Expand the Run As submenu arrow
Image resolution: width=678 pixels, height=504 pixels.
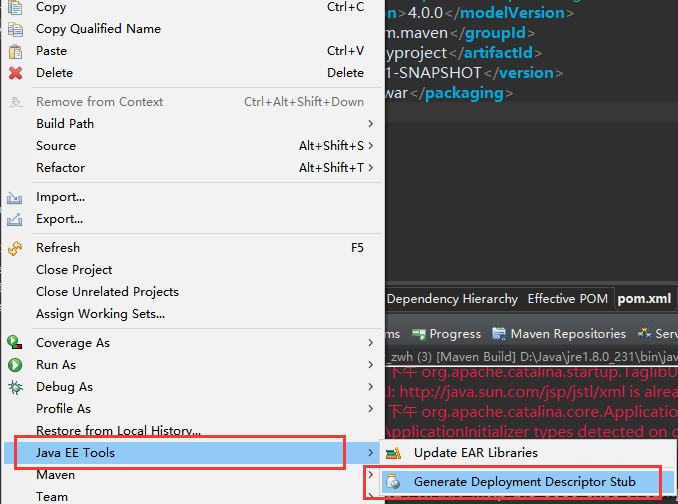pyautogui.click(x=371, y=365)
